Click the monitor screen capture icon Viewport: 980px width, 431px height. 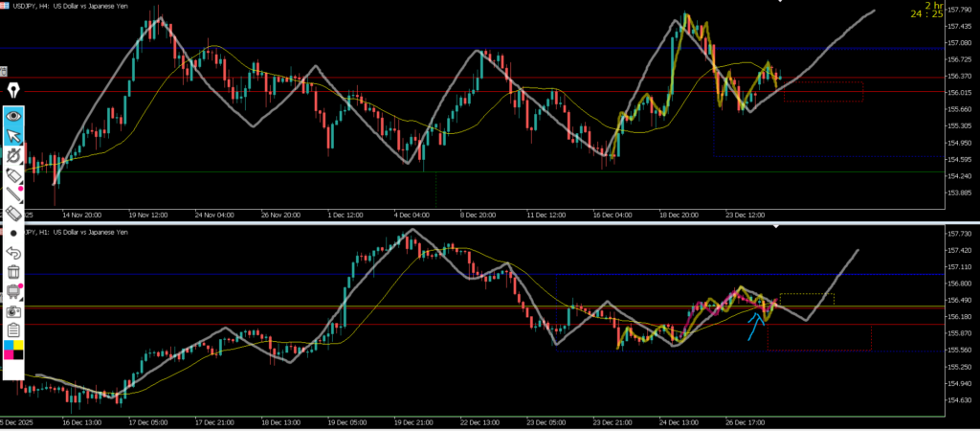(14, 291)
